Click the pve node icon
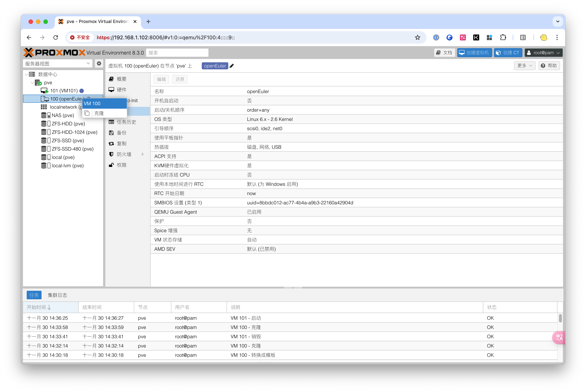The width and height of the screenshot is (586, 392). [x=38, y=83]
